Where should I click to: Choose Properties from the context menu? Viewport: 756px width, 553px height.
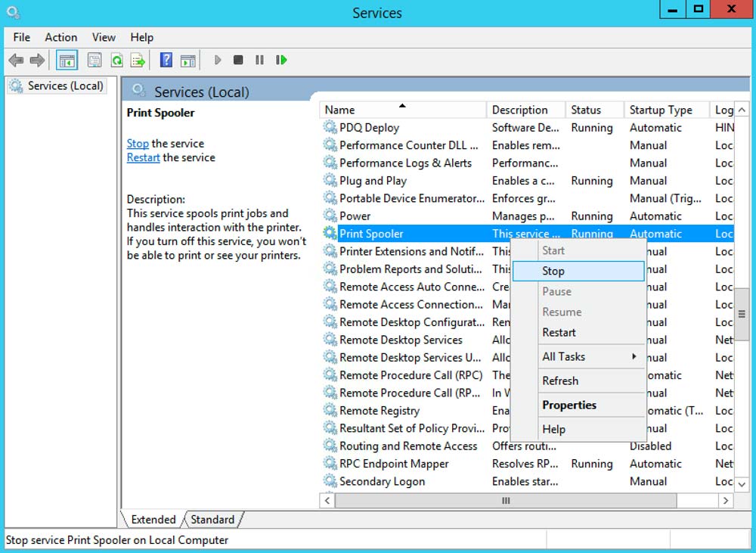click(569, 405)
